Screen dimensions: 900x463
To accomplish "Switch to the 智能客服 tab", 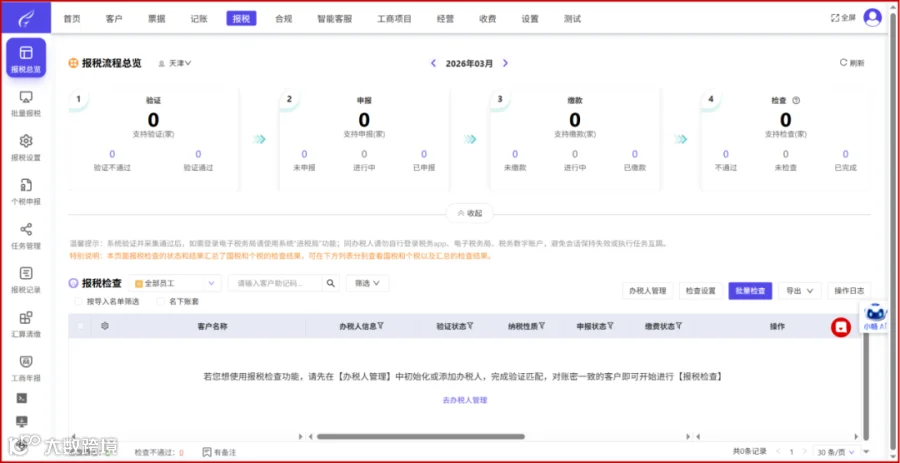I will coord(335,18).
